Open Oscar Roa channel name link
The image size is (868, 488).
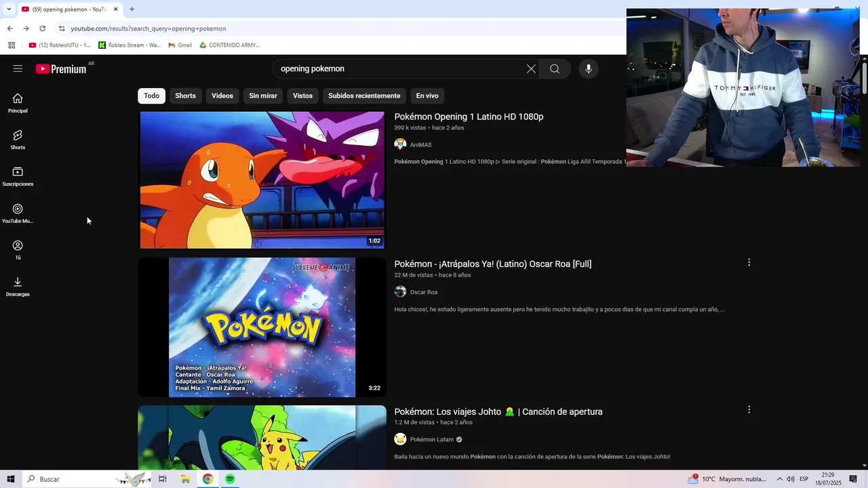423,292
